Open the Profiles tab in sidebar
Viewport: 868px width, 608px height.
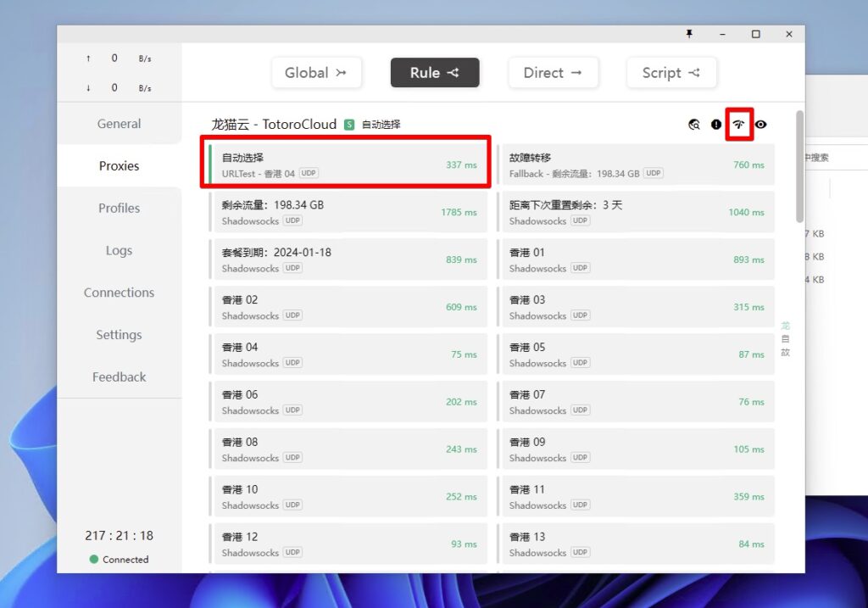(x=119, y=208)
